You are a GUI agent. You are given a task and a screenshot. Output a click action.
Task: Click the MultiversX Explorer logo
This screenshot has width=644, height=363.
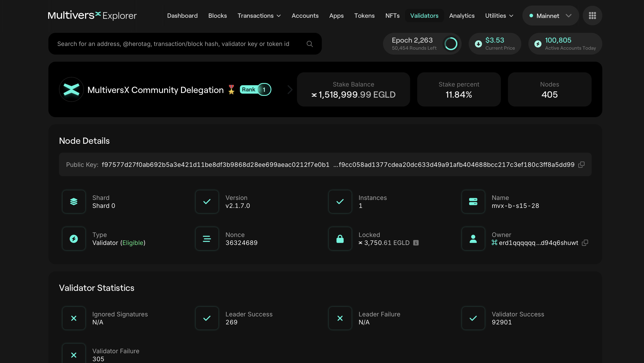click(x=92, y=16)
